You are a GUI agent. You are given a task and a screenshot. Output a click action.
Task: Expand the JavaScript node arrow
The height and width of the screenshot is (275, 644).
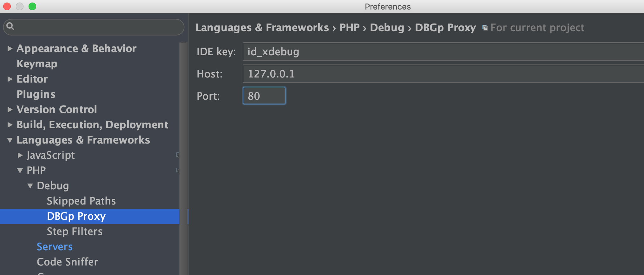(20, 155)
